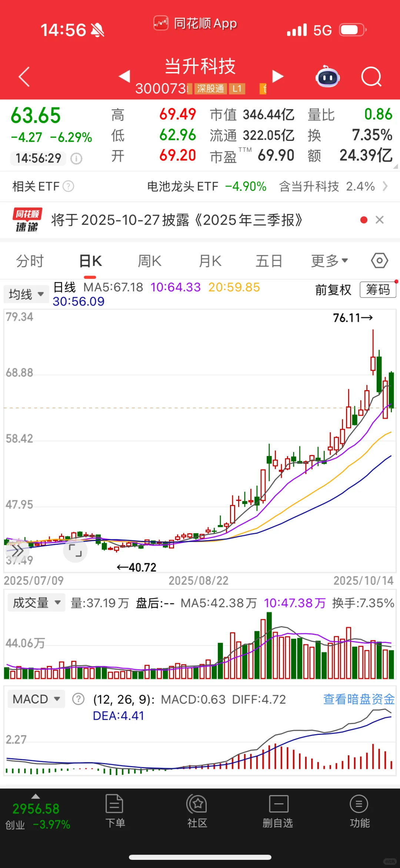
Task: Go to next stock with right triangle
Action: point(278,76)
